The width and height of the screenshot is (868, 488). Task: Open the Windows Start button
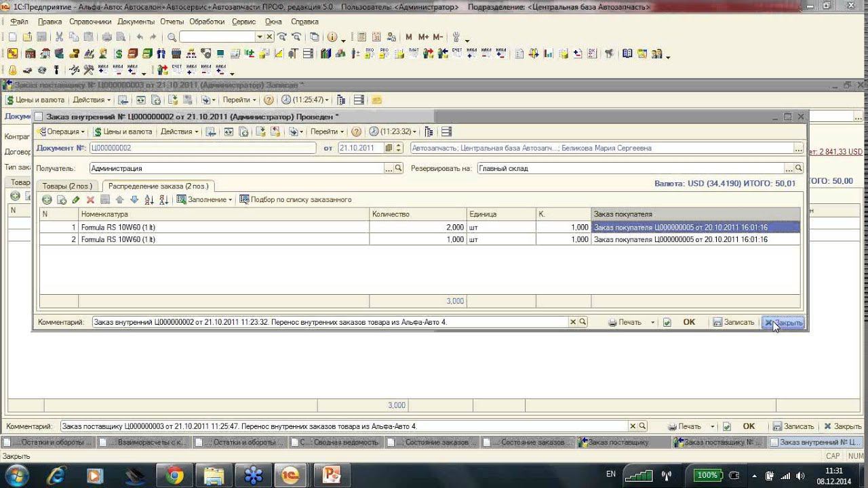16,475
